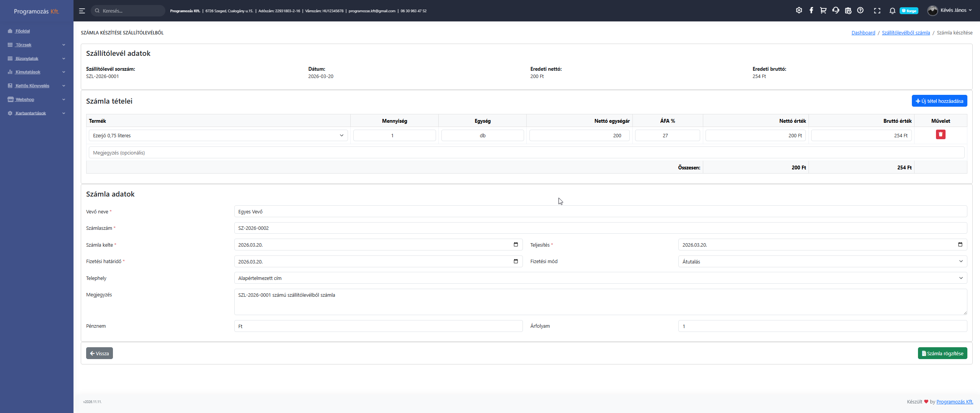Open the settings gear in top bar

point(799,10)
